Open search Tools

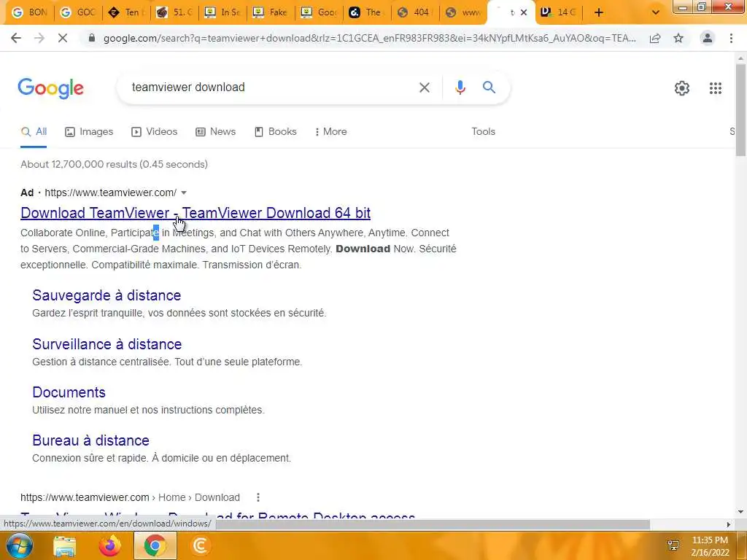pos(483,132)
